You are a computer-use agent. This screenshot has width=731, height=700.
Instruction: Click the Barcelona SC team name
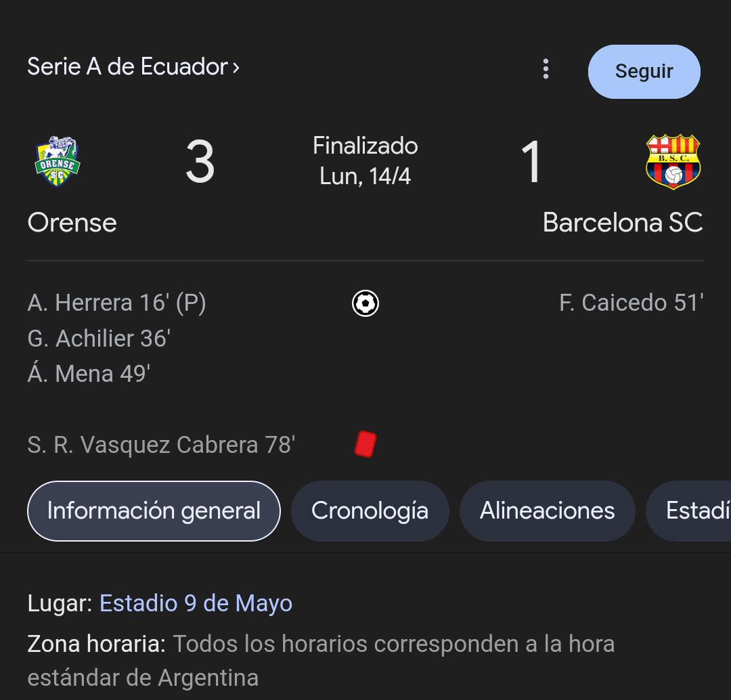click(623, 223)
